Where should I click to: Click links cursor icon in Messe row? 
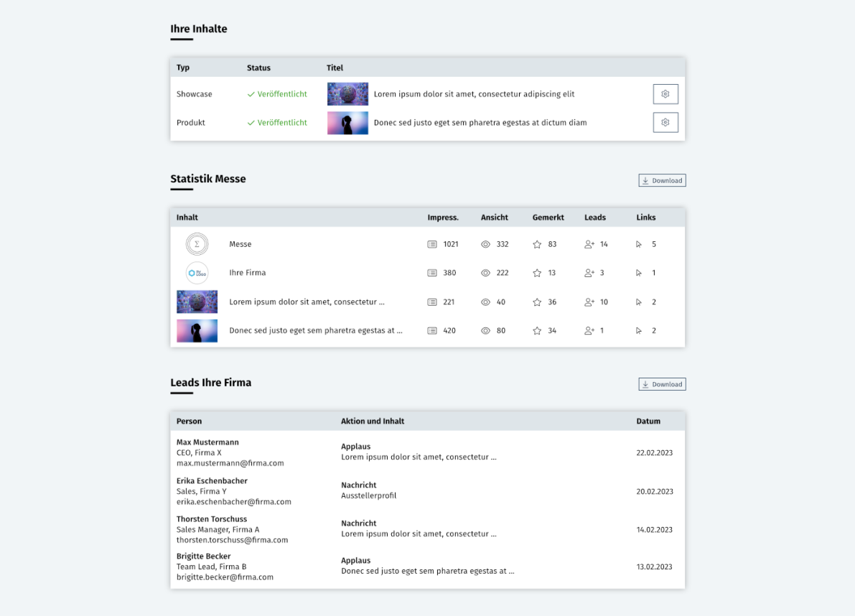(639, 244)
